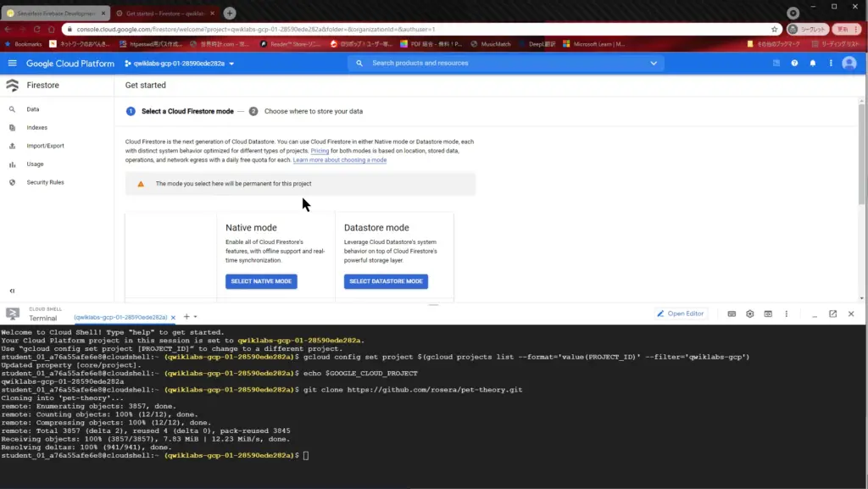Viewport: 868px width, 489px height.
Task: Open the MusicMatch bookmark
Action: coord(491,44)
